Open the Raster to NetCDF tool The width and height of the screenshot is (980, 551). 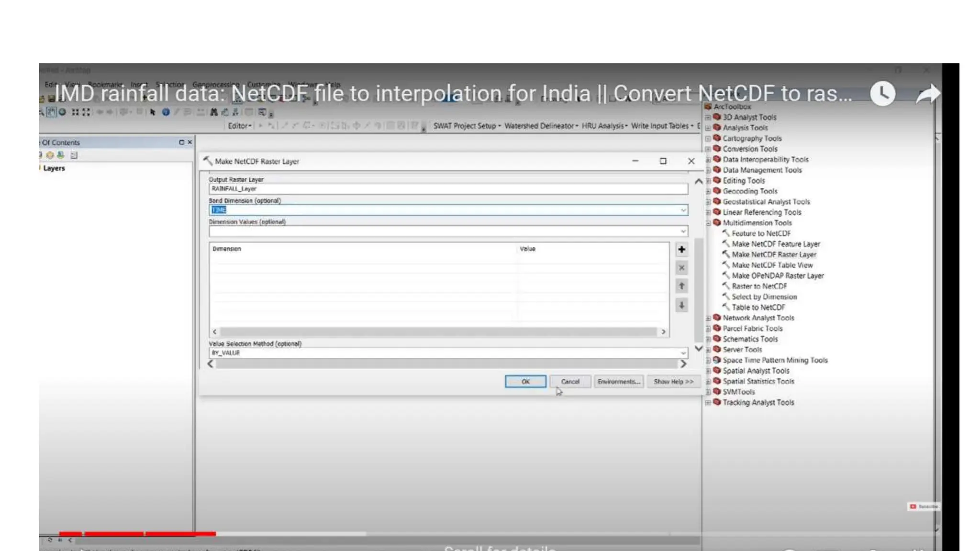click(x=759, y=286)
